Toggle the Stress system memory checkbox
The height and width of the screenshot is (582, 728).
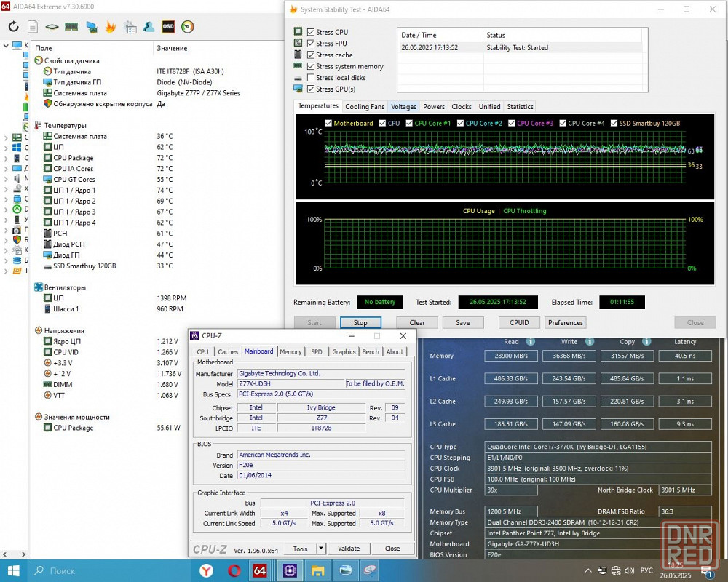pyautogui.click(x=311, y=66)
